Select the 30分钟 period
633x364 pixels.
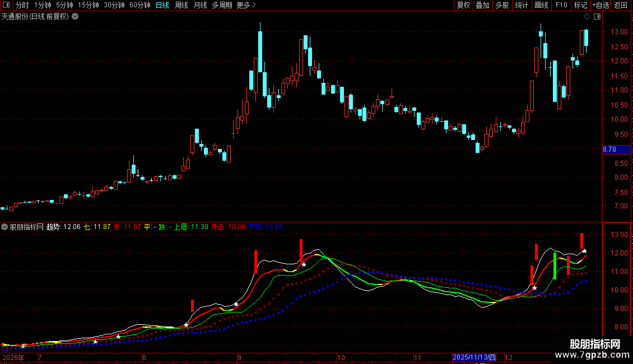pyautogui.click(x=114, y=5)
